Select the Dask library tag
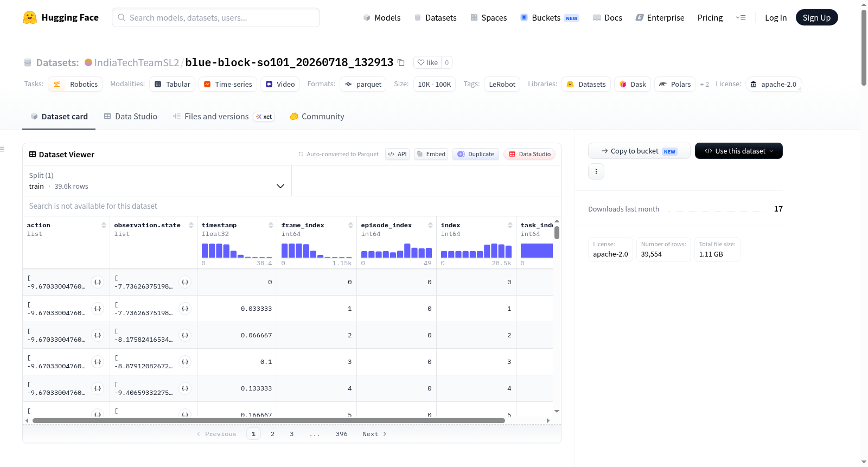 [633, 84]
